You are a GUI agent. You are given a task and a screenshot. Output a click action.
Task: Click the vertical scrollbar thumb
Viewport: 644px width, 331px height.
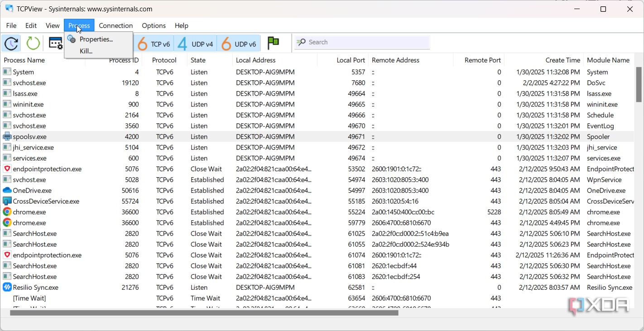coord(639,84)
